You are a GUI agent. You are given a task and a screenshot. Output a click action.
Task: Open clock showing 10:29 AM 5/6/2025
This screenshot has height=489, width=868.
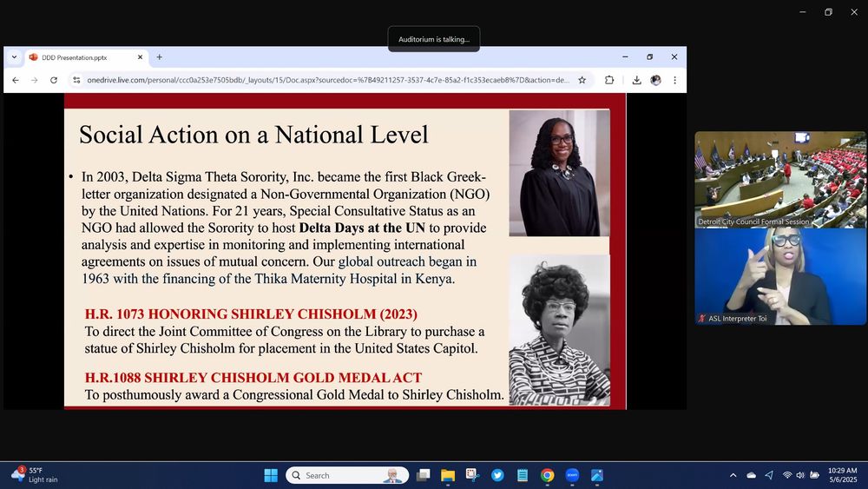point(843,475)
